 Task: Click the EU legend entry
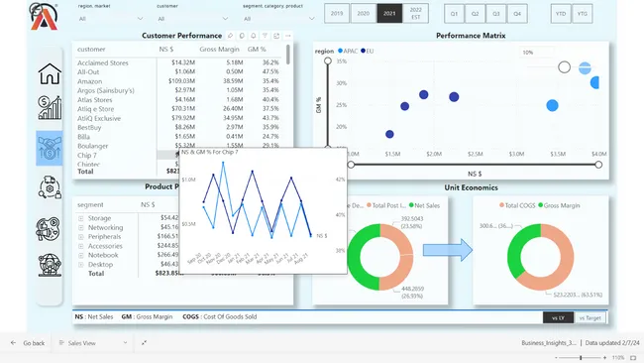click(x=368, y=51)
